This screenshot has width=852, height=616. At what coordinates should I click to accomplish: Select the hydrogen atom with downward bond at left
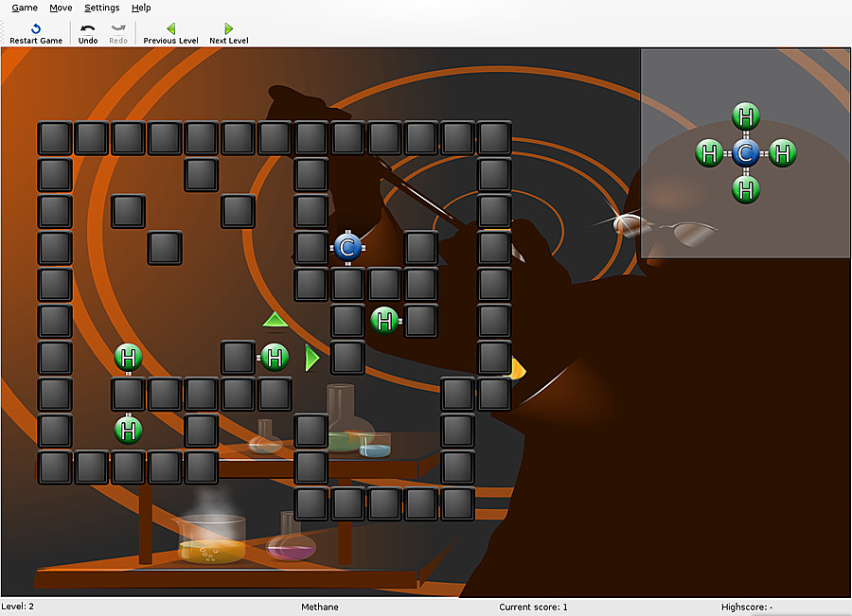click(128, 358)
